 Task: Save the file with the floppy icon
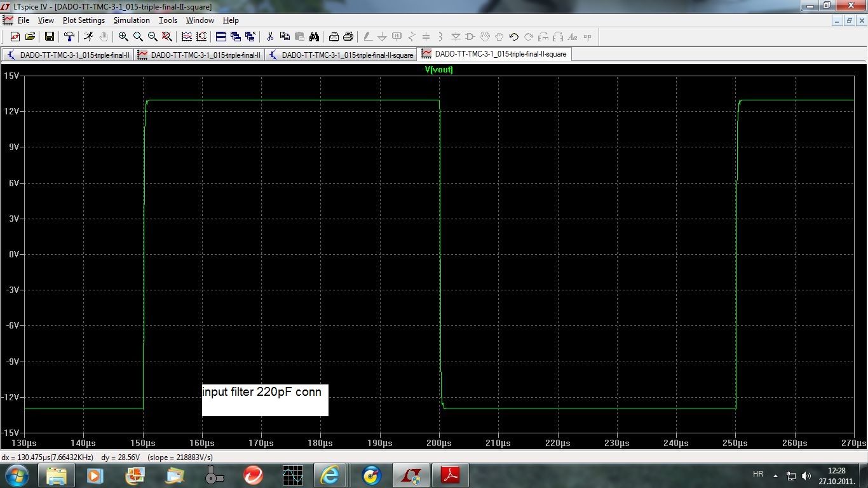49,37
